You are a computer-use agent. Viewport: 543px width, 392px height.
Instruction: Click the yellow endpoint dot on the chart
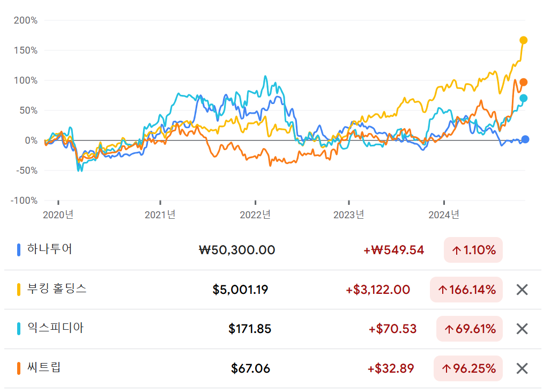[523, 41]
